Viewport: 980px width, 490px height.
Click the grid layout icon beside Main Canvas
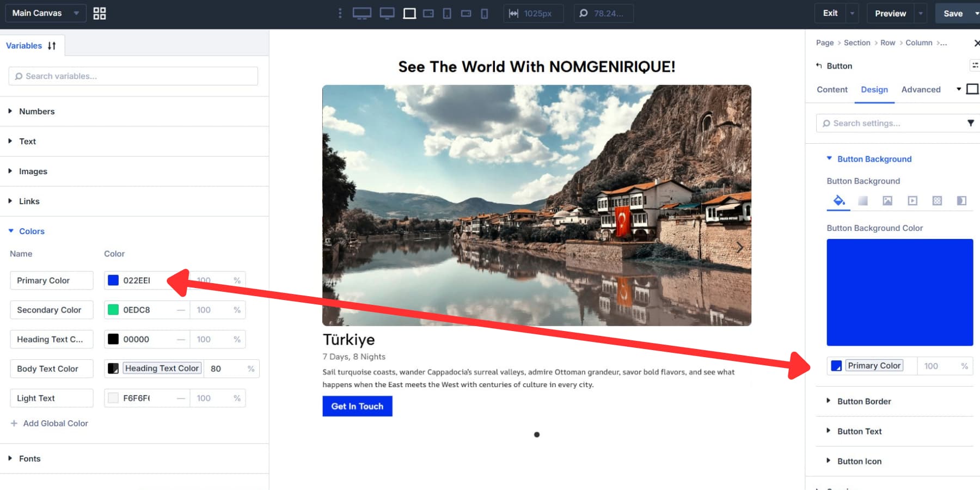tap(99, 13)
